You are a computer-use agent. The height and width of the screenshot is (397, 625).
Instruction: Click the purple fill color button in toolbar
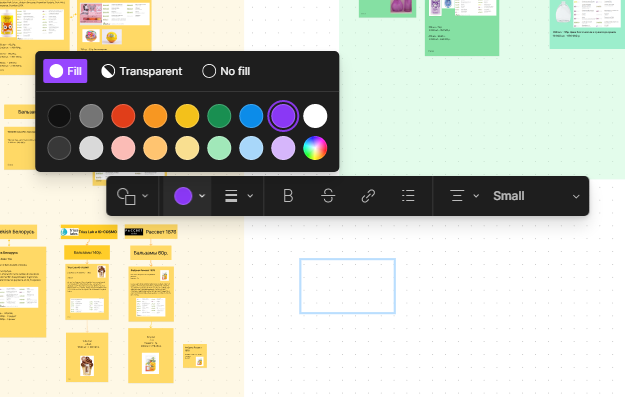[183, 196]
